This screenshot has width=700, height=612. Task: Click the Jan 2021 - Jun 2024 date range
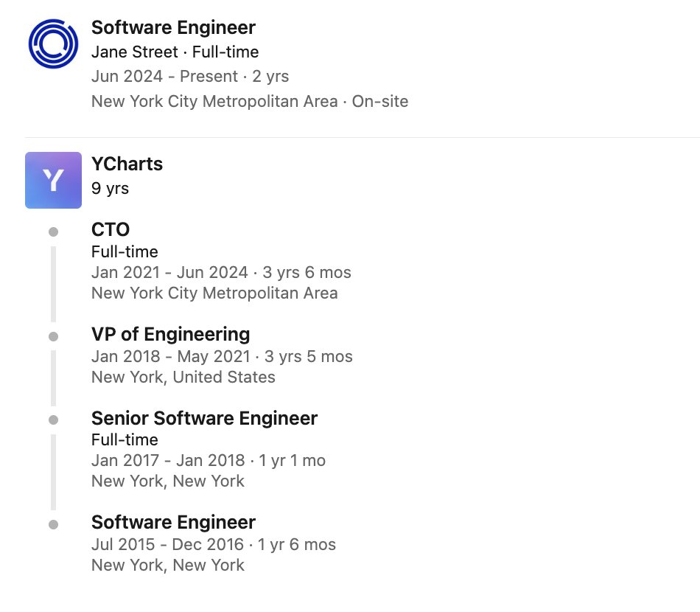click(169, 273)
